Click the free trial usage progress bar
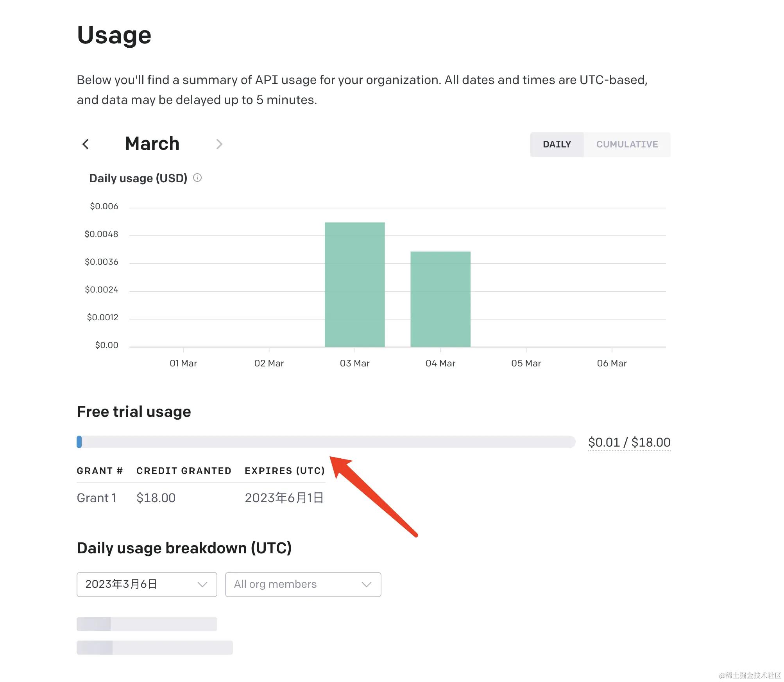Screen dimensions: 784x682 326,442
